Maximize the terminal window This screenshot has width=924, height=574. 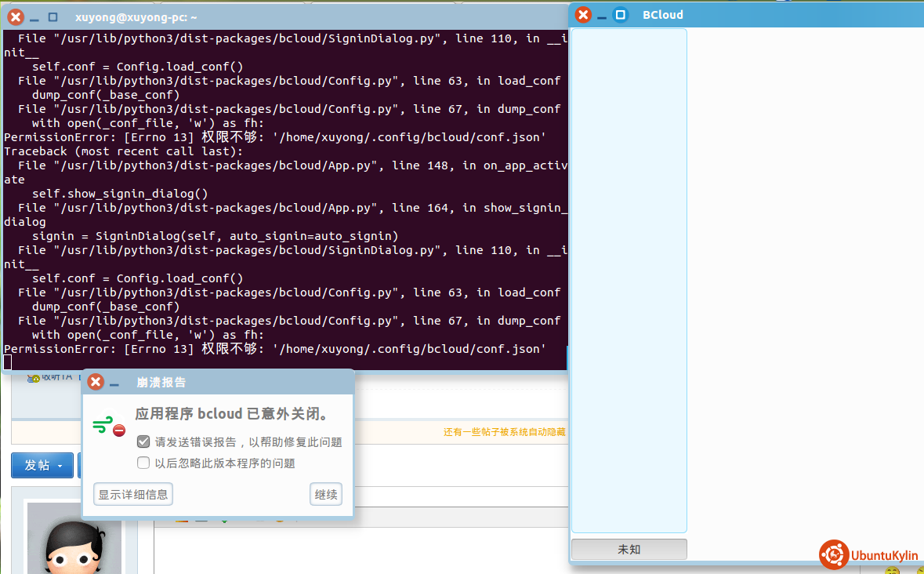53,16
